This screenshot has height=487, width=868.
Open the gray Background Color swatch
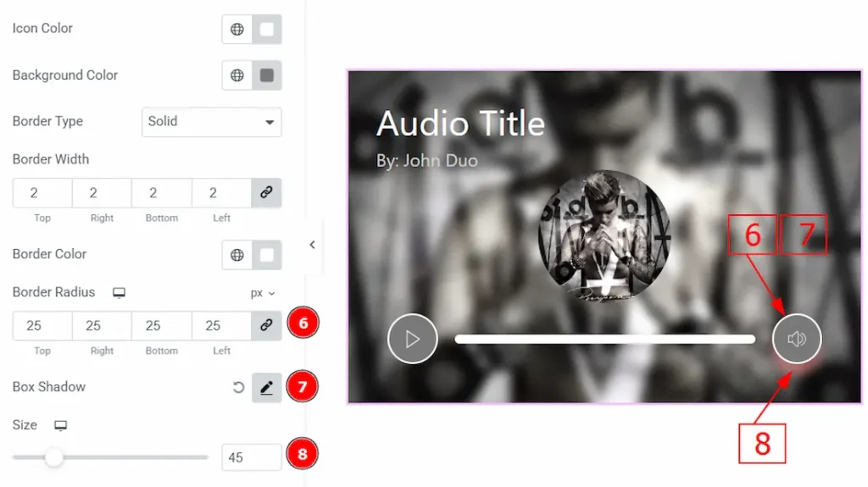(x=267, y=75)
